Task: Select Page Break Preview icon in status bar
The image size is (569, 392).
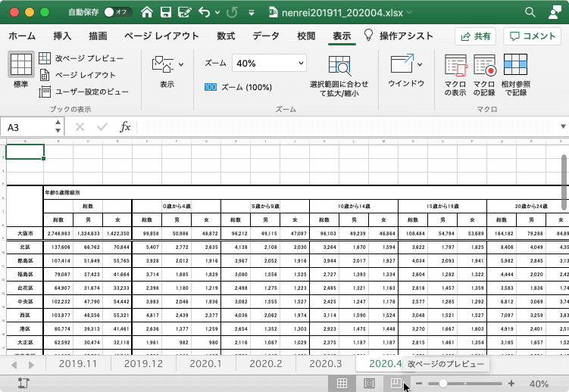Action: tap(396, 384)
